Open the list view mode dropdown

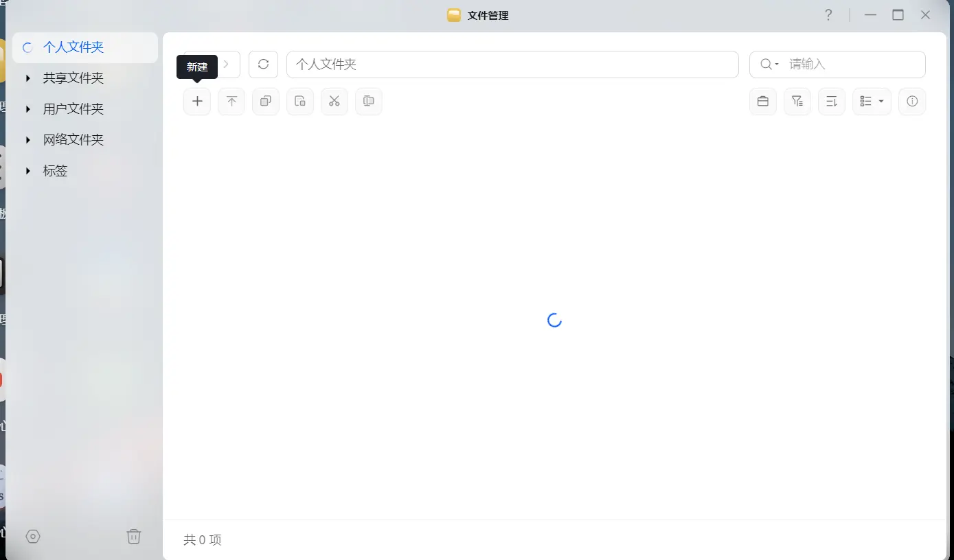(872, 102)
